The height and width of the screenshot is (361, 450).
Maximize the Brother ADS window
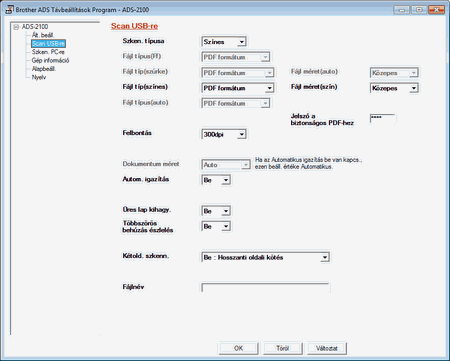click(419, 10)
